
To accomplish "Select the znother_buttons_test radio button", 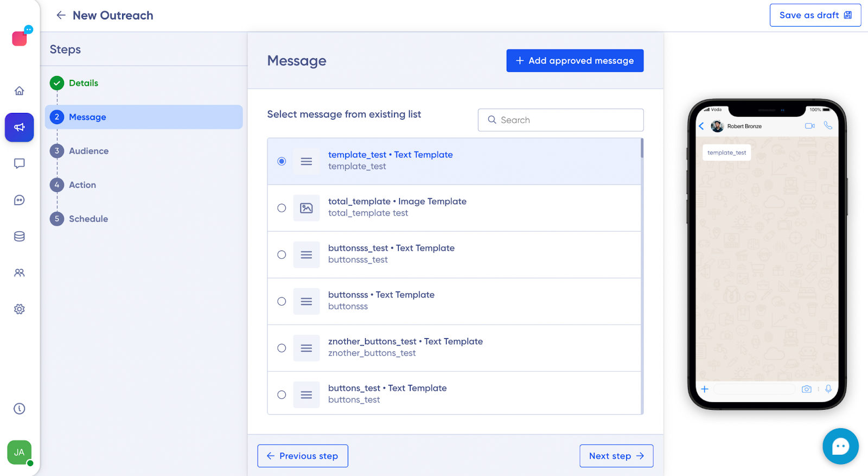I will click(282, 348).
